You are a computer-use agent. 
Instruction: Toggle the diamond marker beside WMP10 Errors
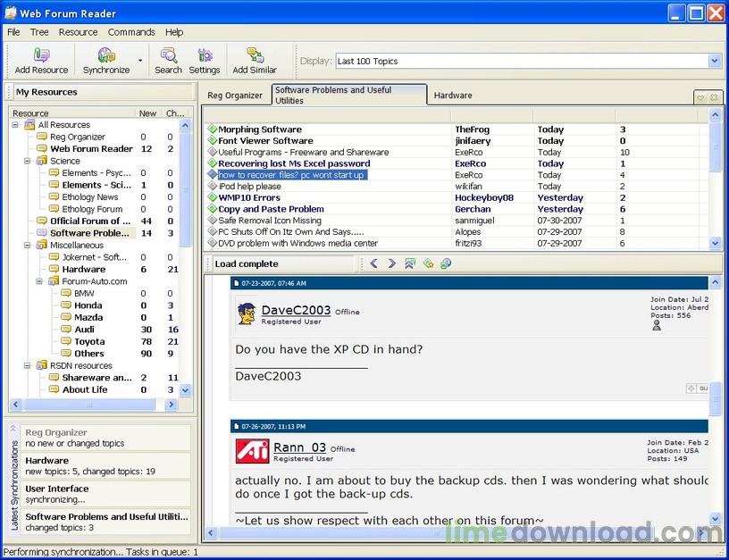click(212, 197)
